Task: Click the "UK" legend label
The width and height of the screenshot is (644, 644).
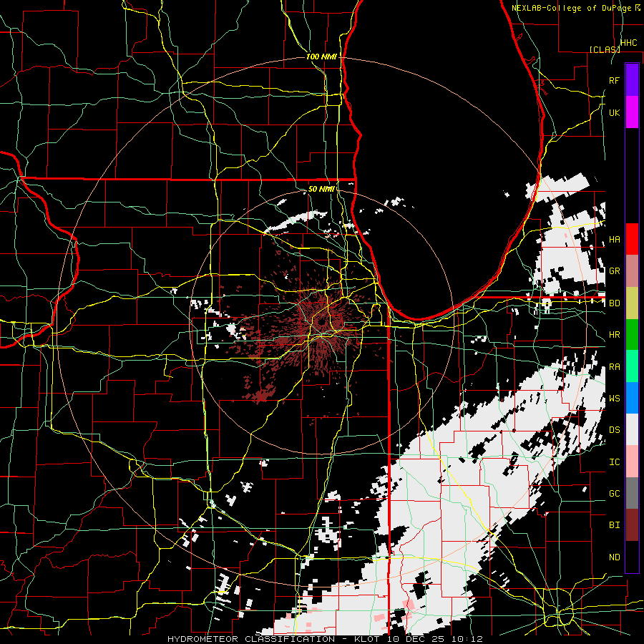Action: pyautogui.click(x=614, y=112)
